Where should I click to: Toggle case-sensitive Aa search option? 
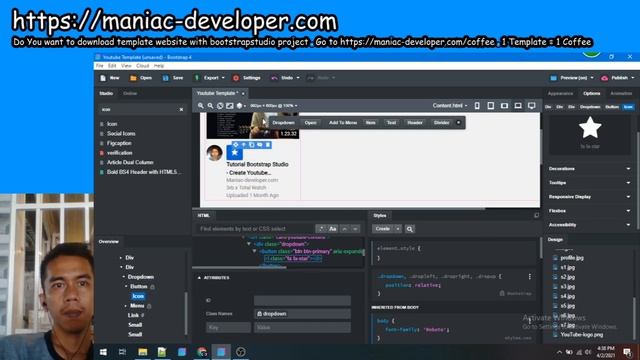coord(333,229)
